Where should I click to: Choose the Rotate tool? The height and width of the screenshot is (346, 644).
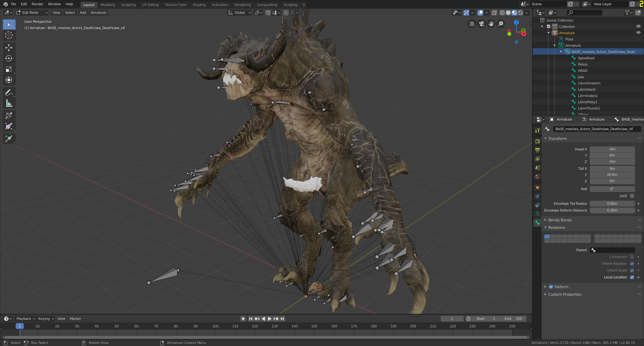tap(9, 58)
